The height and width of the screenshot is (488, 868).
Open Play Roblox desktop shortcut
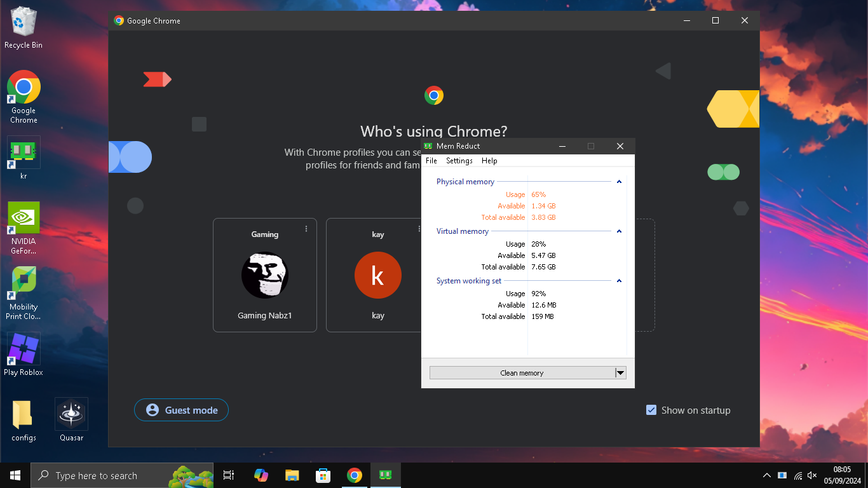(24, 355)
